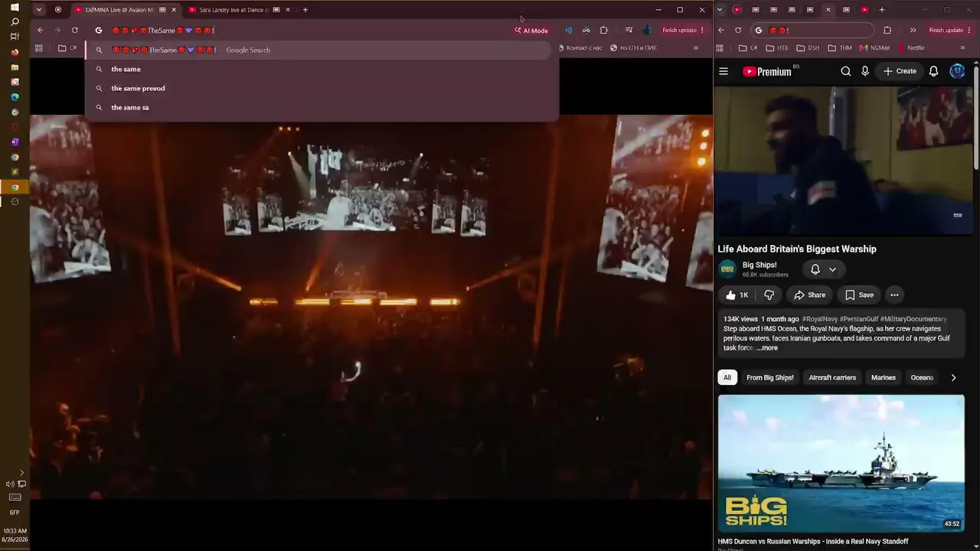The image size is (980, 551).
Task: Close the DØMINA Live tab
Action: [x=174, y=10]
